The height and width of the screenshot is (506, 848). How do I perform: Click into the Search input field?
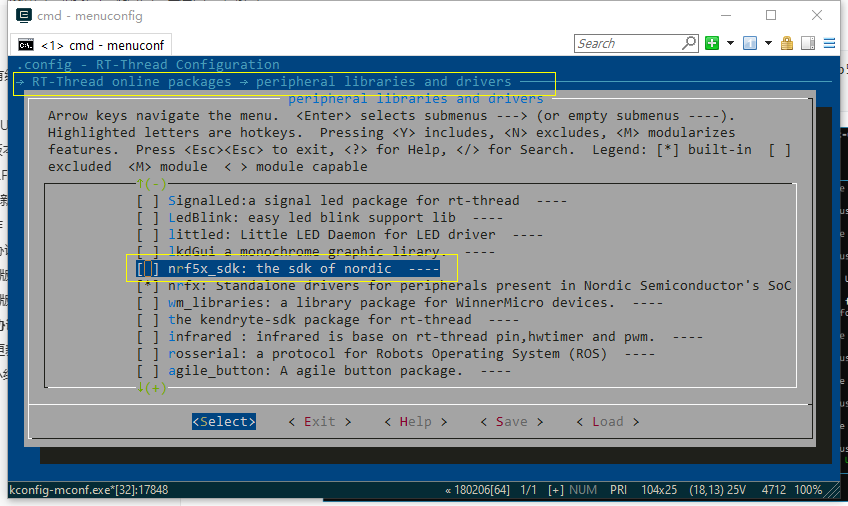coord(627,43)
